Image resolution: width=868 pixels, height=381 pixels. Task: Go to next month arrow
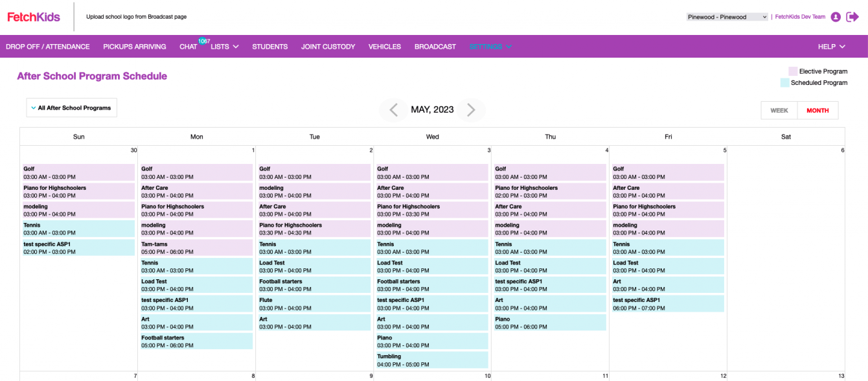(x=471, y=110)
